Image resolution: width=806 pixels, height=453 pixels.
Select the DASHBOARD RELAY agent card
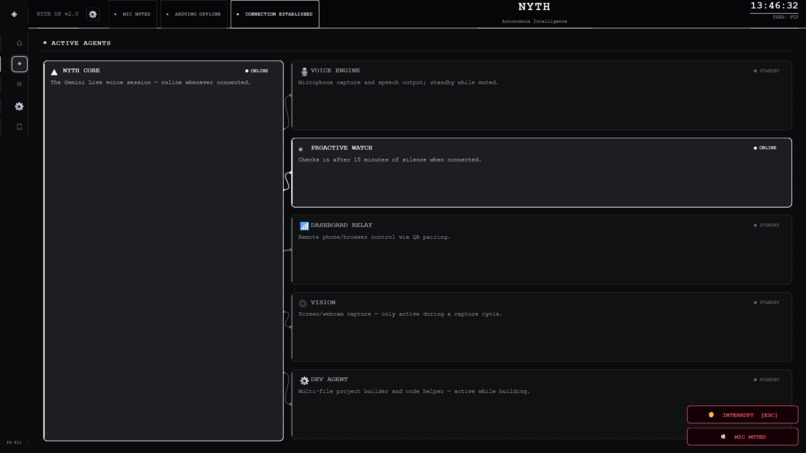(541, 250)
